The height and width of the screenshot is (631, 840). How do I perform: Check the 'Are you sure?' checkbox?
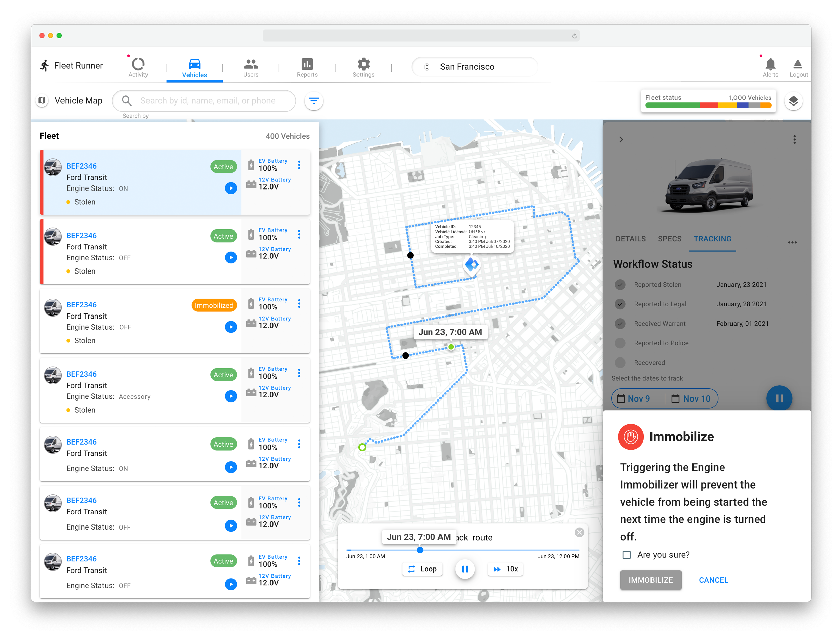[626, 555]
